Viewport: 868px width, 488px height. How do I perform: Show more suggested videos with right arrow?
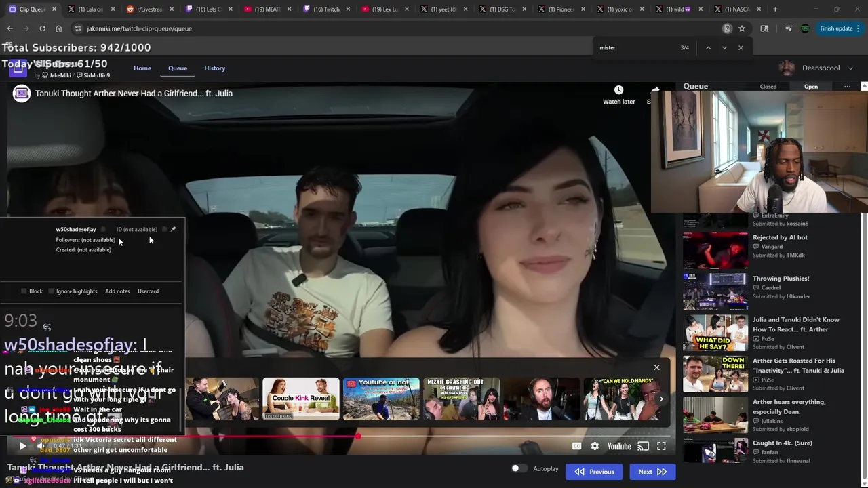(x=661, y=399)
